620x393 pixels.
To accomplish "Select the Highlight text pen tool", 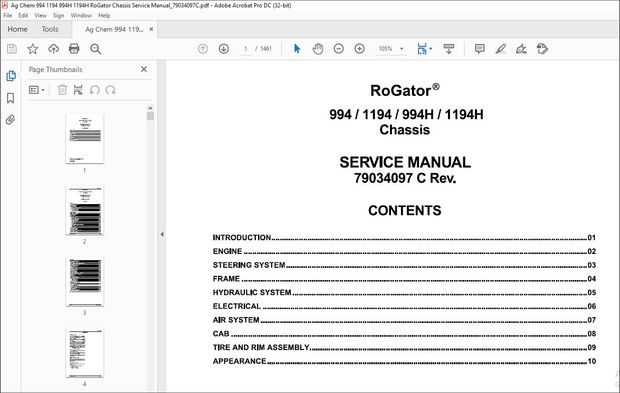I will (x=501, y=49).
